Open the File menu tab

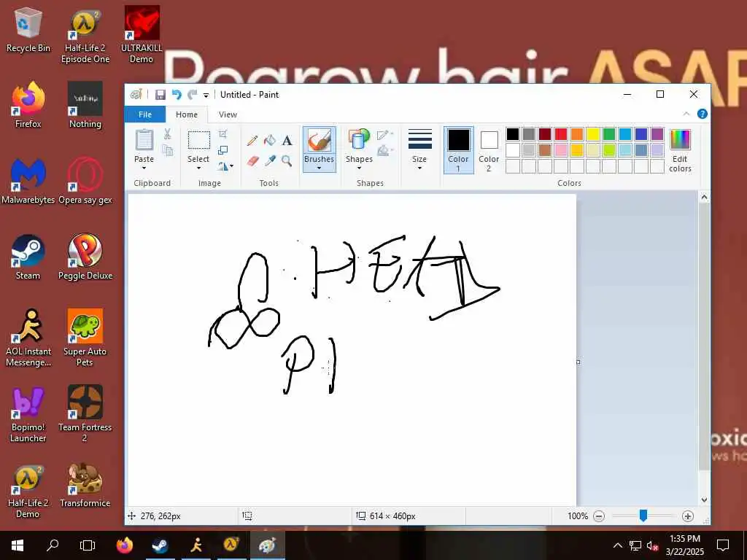click(x=145, y=114)
